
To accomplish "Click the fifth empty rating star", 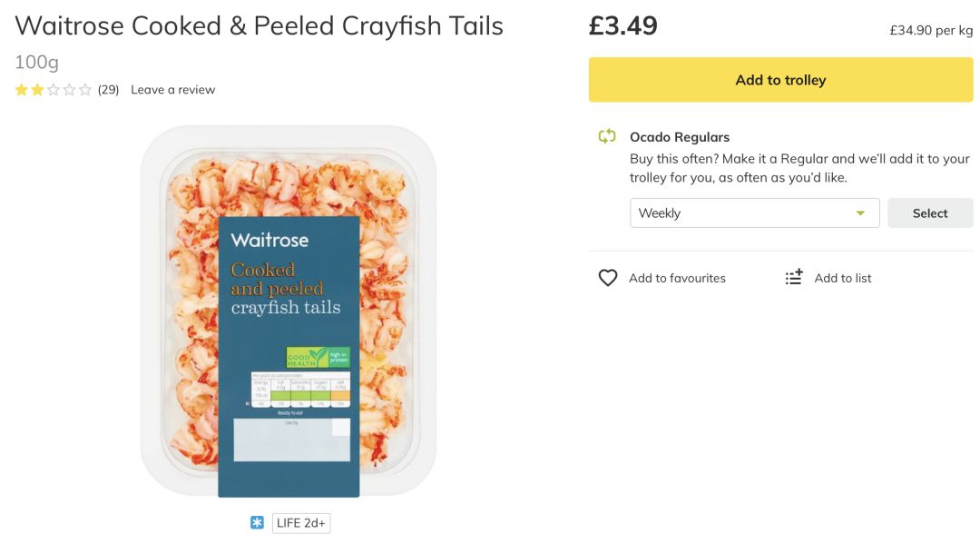I will pos(85,90).
